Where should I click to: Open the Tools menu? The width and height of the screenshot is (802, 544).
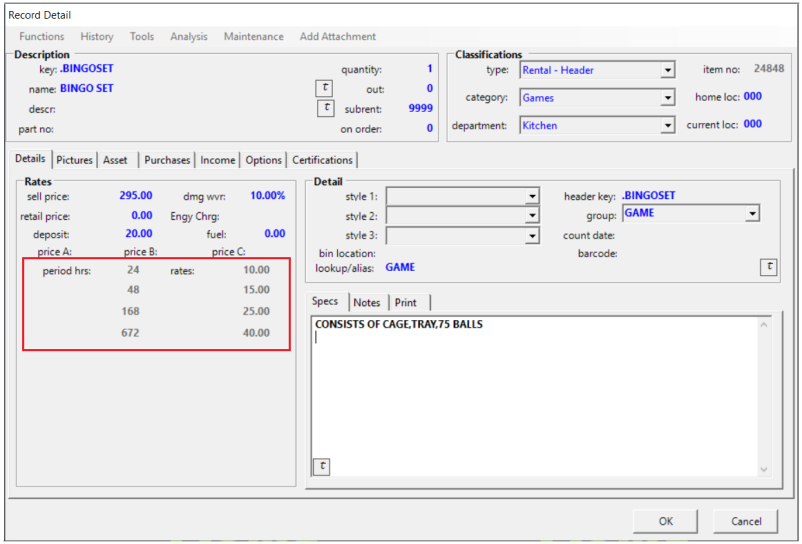point(142,36)
